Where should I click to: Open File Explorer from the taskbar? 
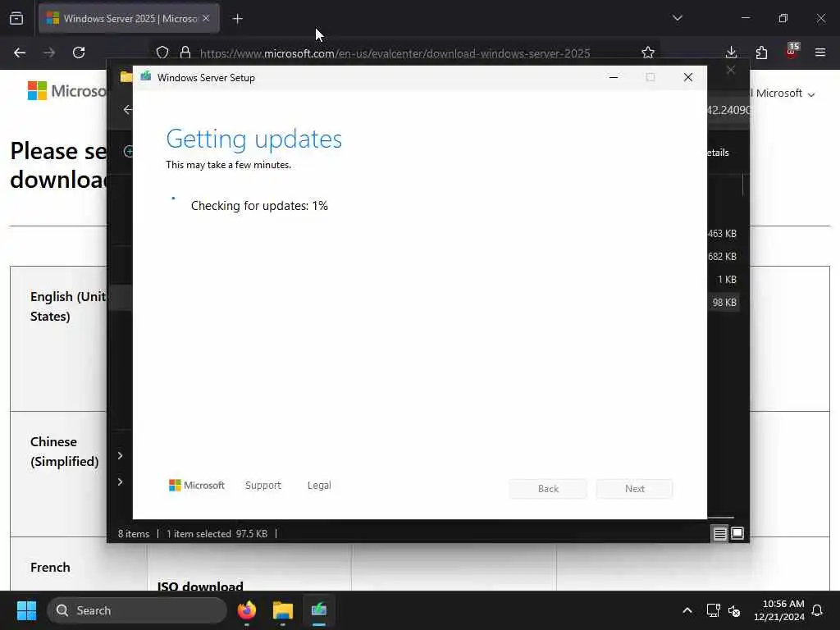[283, 610]
